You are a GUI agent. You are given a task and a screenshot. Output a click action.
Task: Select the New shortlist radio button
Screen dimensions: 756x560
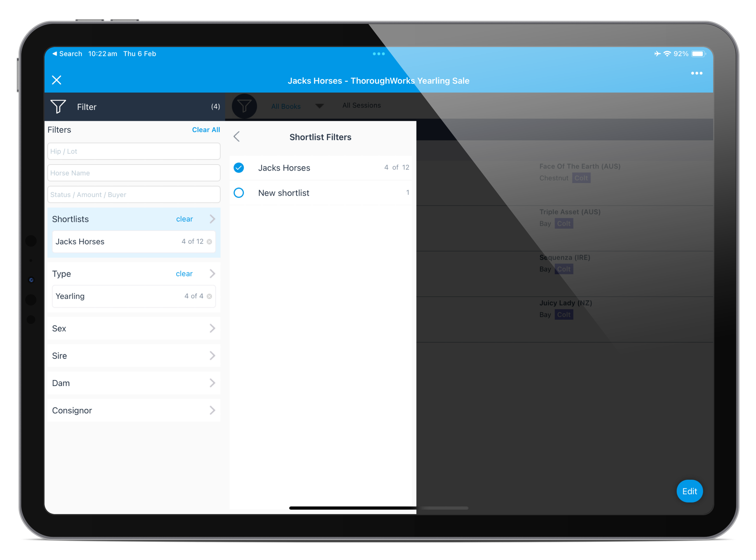(x=239, y=192)
